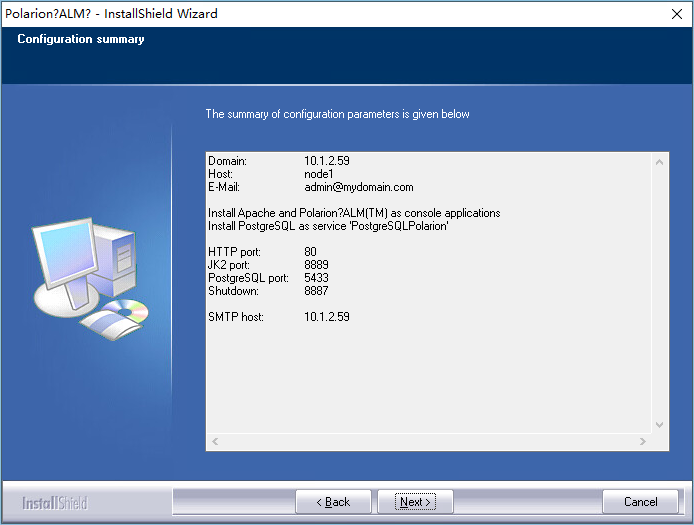Select the Host value node1
The image size is (694, 525).
[x=319, y=174]
